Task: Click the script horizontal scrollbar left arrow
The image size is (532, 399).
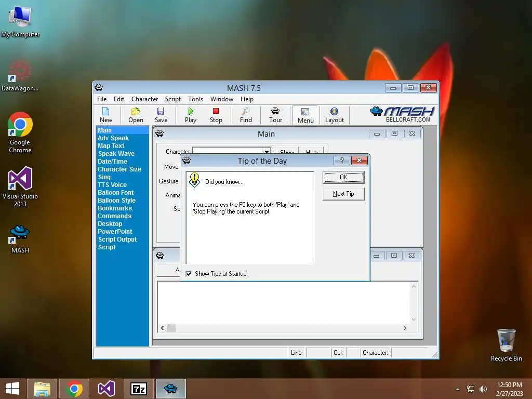Action: [162, 328]
